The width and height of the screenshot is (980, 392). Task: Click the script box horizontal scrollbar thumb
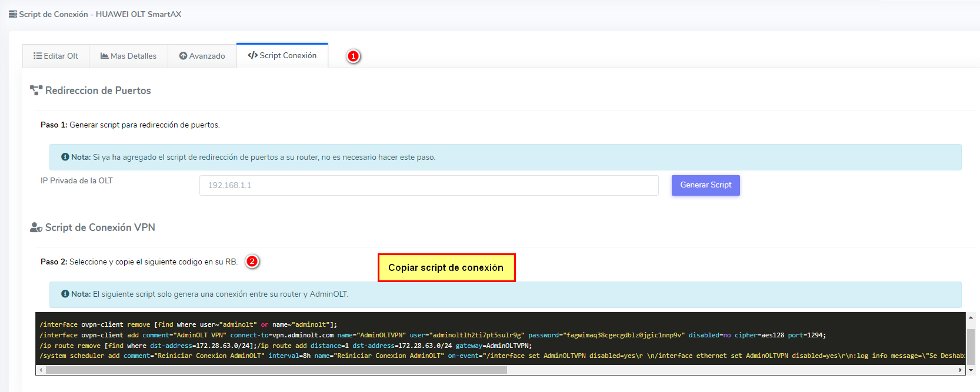point(276,370)
